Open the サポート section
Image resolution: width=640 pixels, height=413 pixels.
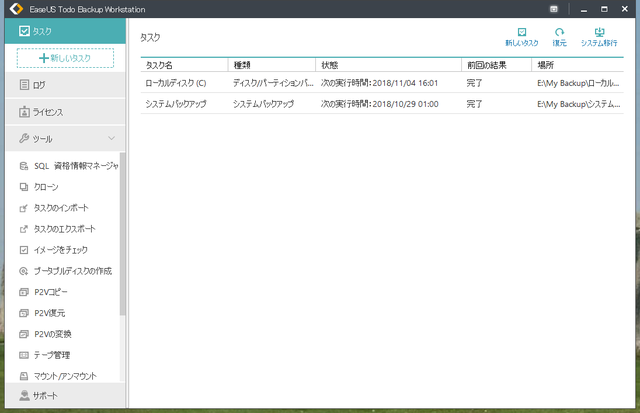(x=65, y=395)
